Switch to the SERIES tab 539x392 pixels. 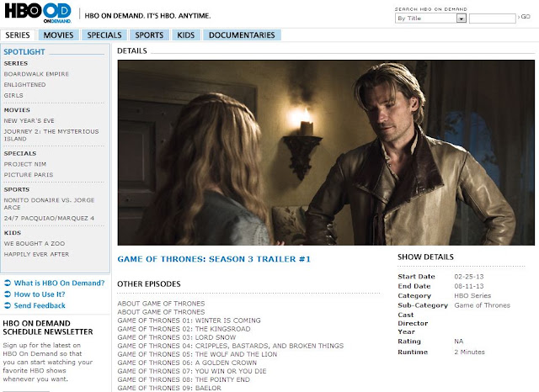17,35
